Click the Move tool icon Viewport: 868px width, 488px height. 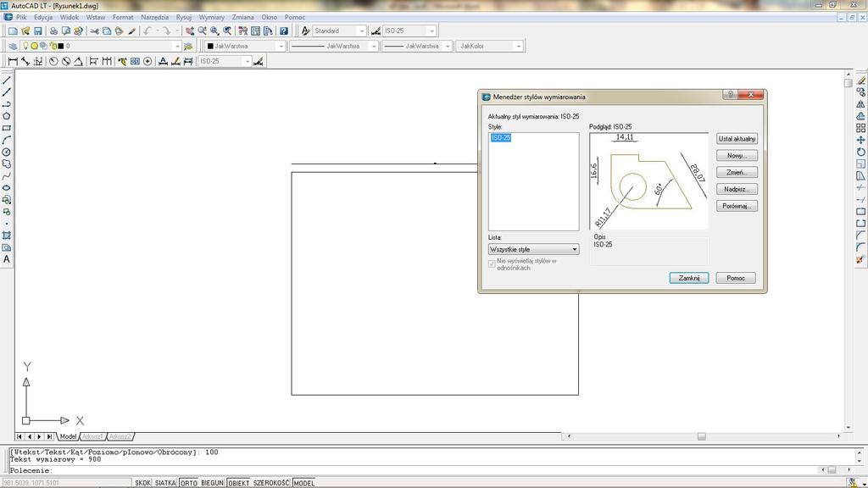860,140
